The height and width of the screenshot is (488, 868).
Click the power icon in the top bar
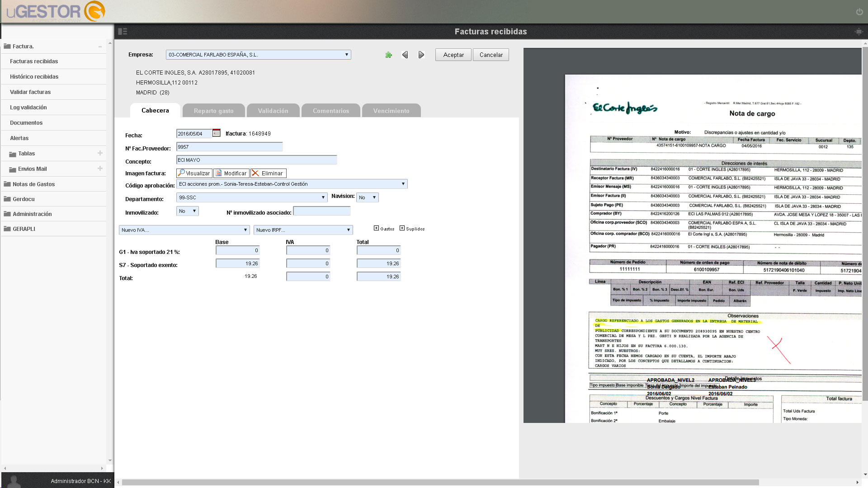pos(859,12)
